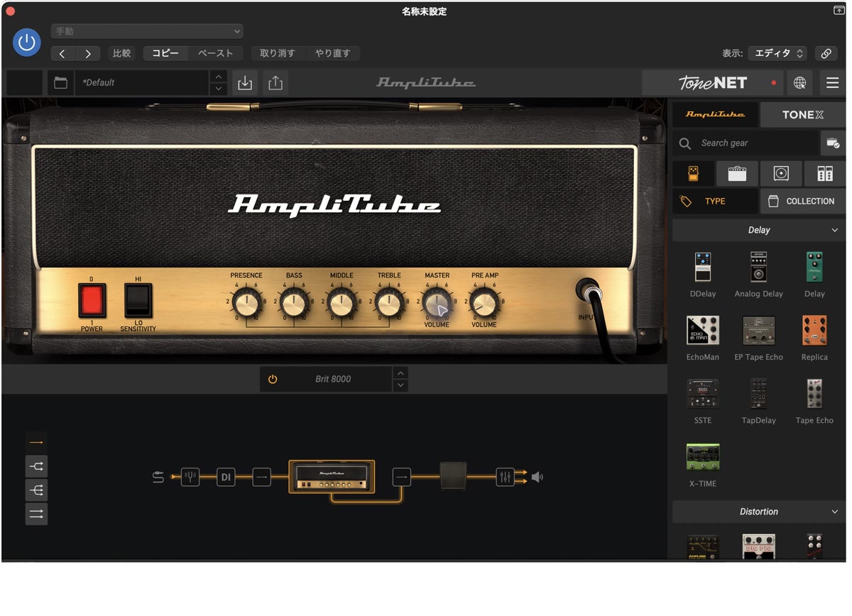Viewport: 852px width, 616px height.
Task: Select the amp category icon
Action: (x=737, y=174)
